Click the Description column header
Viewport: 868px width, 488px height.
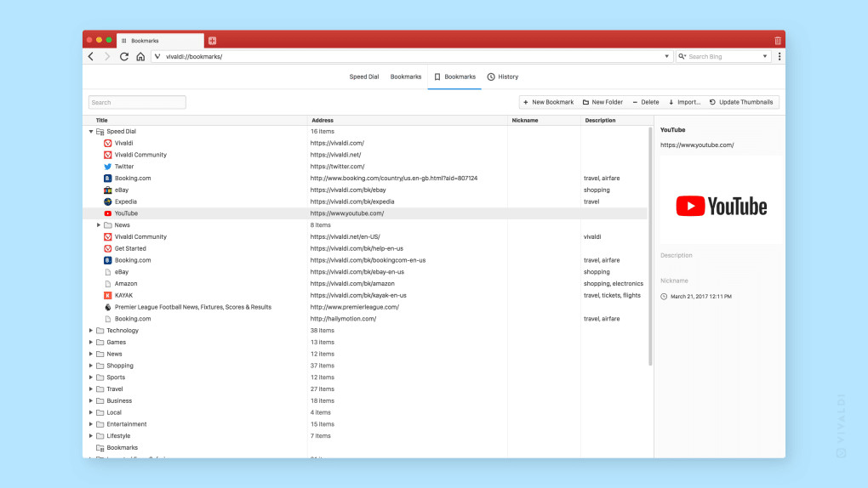600,120
